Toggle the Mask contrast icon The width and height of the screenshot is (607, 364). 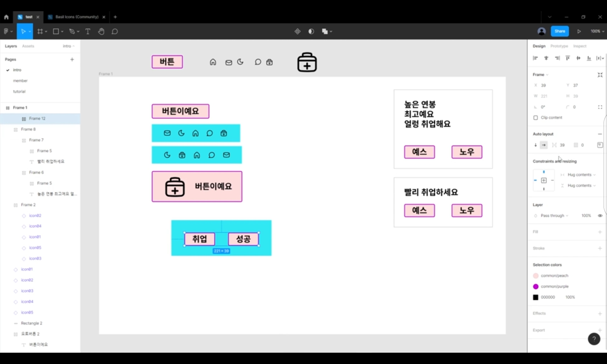(311, 31)
